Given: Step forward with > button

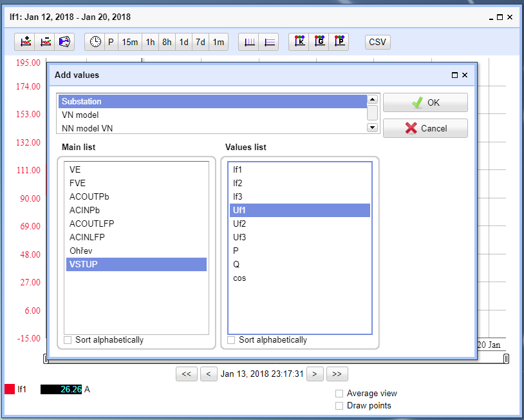Looking at the screenshot, I should [315, 374].
